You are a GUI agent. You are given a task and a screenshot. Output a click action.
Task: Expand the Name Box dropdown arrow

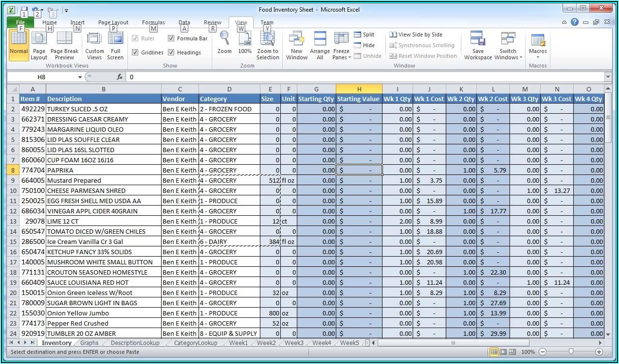pyautogui.click(x=80, y=77)
